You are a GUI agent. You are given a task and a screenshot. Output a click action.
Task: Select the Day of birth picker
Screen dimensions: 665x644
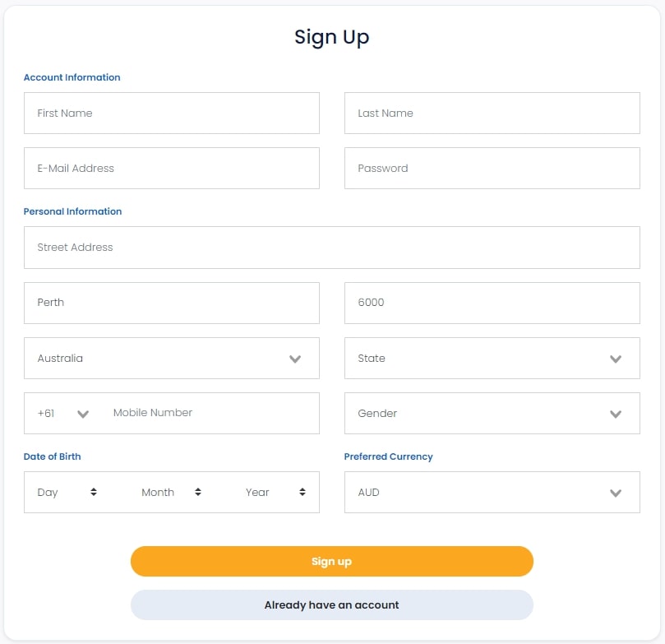click(67, 493)
